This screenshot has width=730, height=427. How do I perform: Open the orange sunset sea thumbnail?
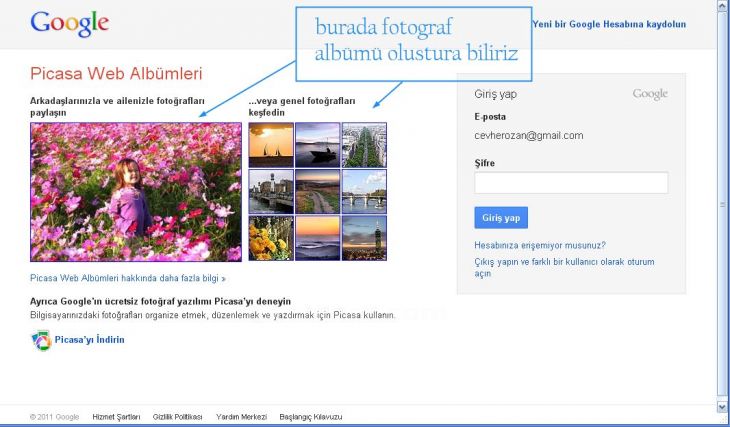tap(318, 238)
